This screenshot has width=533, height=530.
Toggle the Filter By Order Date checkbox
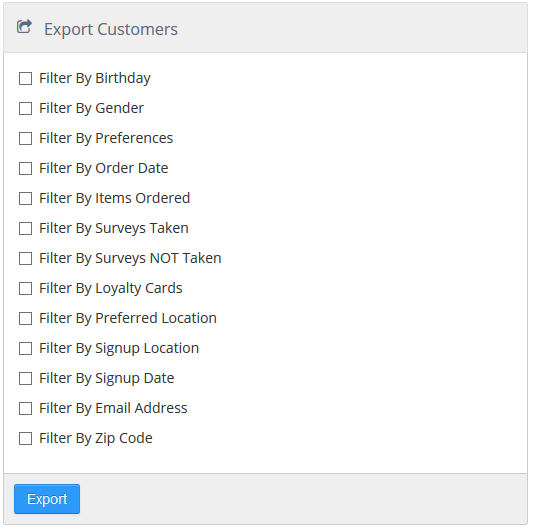25,168
